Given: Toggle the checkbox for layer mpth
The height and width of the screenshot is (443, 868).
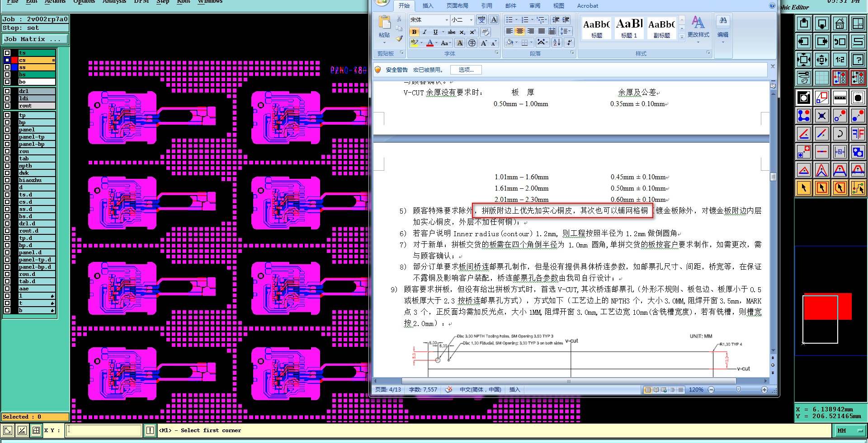Looking at the screenshot, I should (7, 166).
